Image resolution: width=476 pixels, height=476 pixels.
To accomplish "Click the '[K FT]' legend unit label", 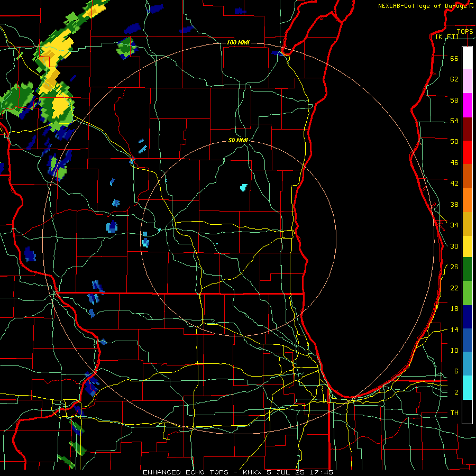I will point(447,36).
